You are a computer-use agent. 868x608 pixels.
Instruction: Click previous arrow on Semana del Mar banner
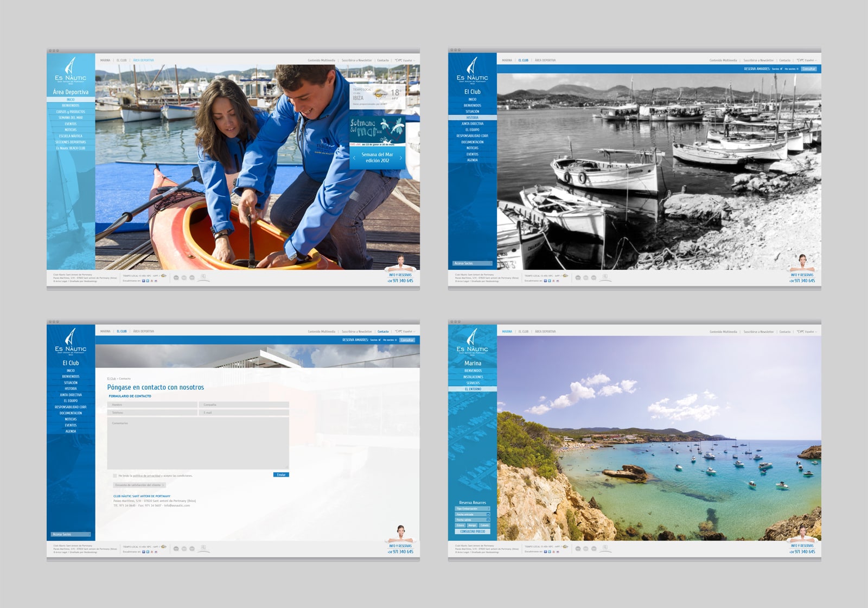click(354, 158)
